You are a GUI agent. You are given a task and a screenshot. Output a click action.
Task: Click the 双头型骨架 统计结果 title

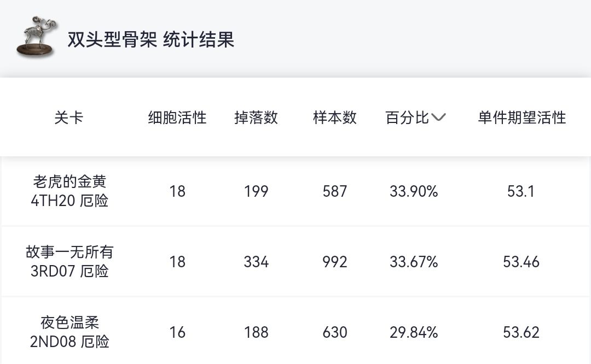pos(151,40)
